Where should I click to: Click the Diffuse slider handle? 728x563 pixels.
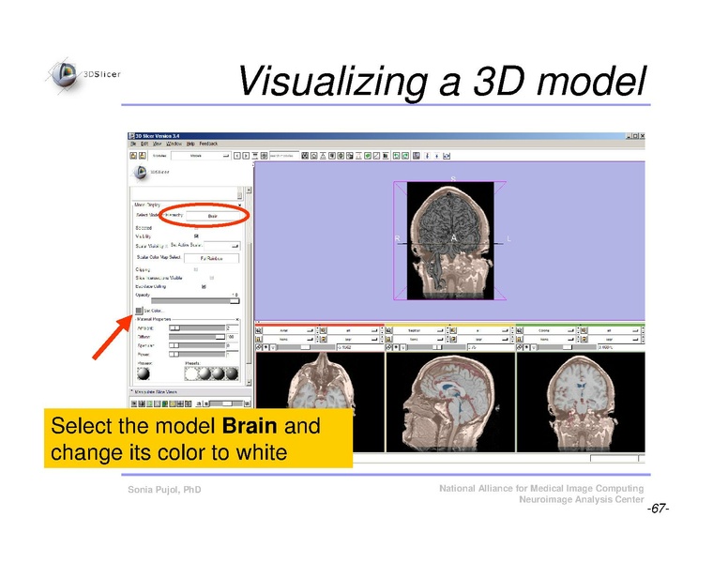click(x=220, y=337)
